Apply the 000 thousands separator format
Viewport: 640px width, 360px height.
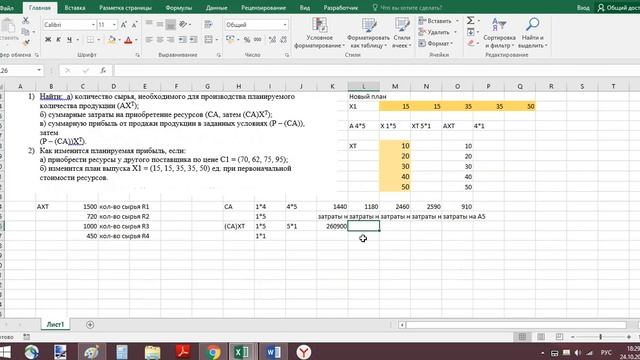coord(258,40)
